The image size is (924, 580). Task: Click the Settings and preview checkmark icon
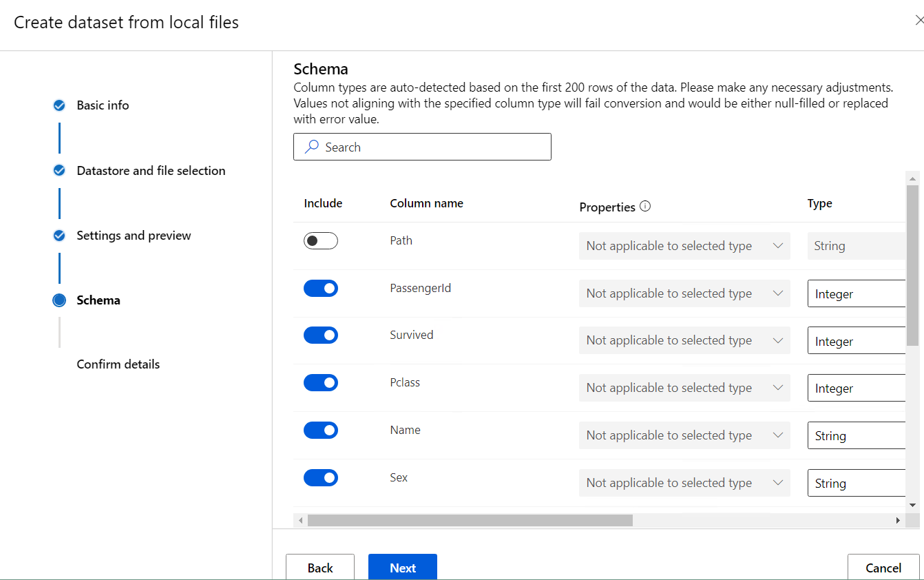click(59, 236)
